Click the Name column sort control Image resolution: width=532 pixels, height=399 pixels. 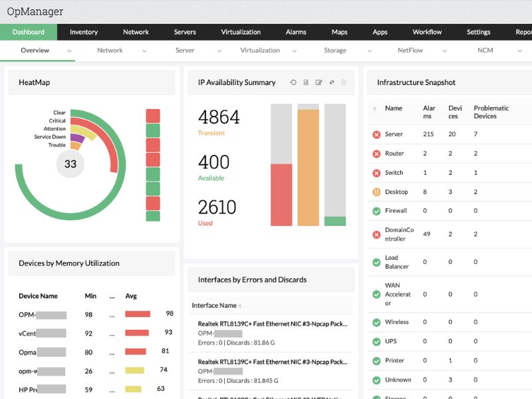click(375, 108)
